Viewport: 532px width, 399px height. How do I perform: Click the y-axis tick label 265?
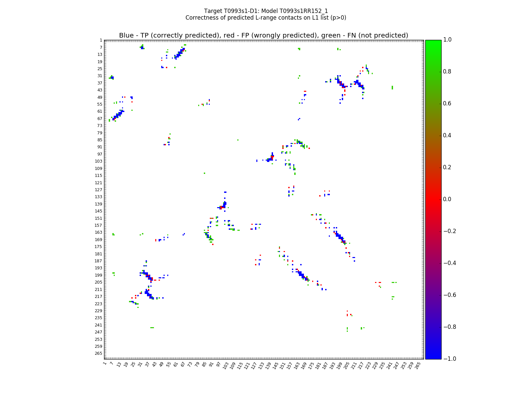[x=99, y=353]
